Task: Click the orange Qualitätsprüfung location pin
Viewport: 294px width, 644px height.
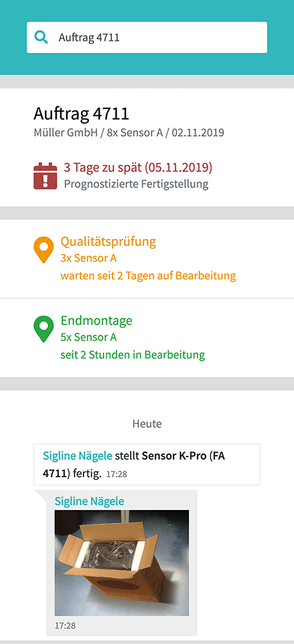Action: (44, 250)
